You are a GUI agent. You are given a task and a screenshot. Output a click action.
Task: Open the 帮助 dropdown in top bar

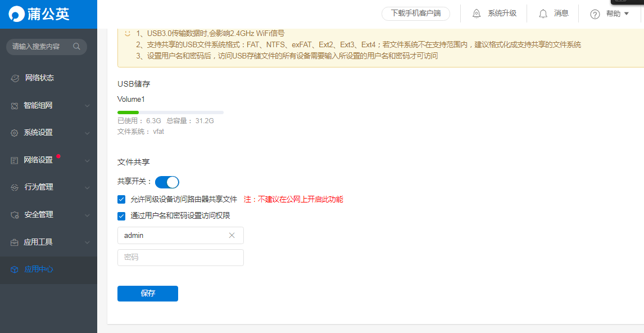click(x=613, y=14)
